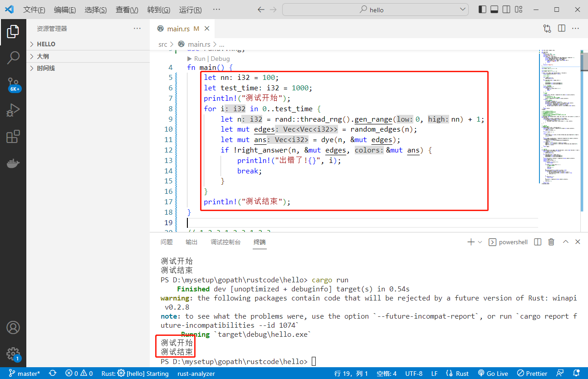
Task: Open the 查看(V) menu
Action: (x=127, y=10)
